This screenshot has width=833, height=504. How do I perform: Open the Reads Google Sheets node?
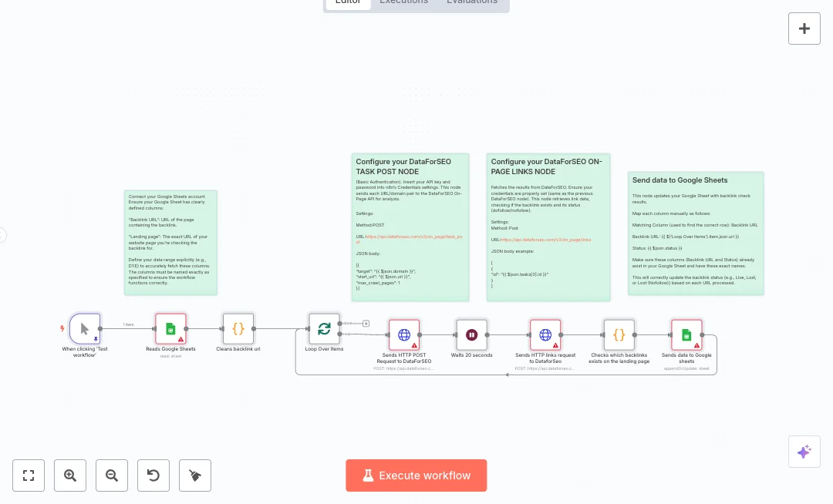point(170,328)
